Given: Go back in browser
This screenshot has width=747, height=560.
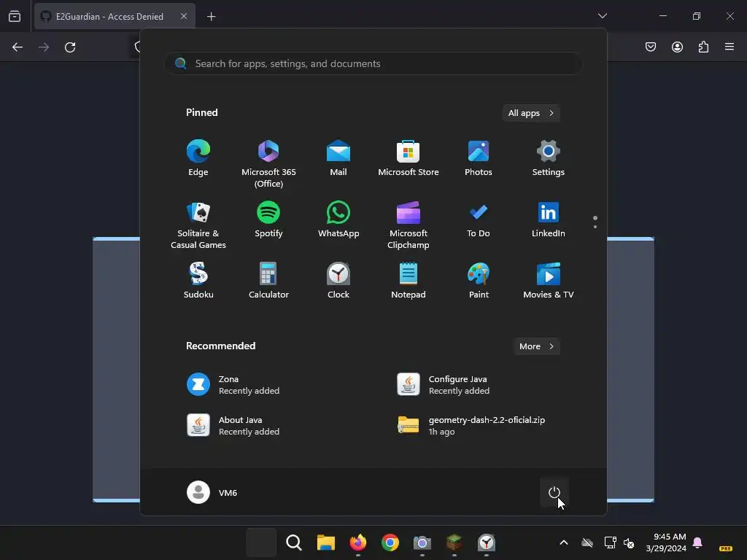Looking at the screenshot, I should [18, 47].
